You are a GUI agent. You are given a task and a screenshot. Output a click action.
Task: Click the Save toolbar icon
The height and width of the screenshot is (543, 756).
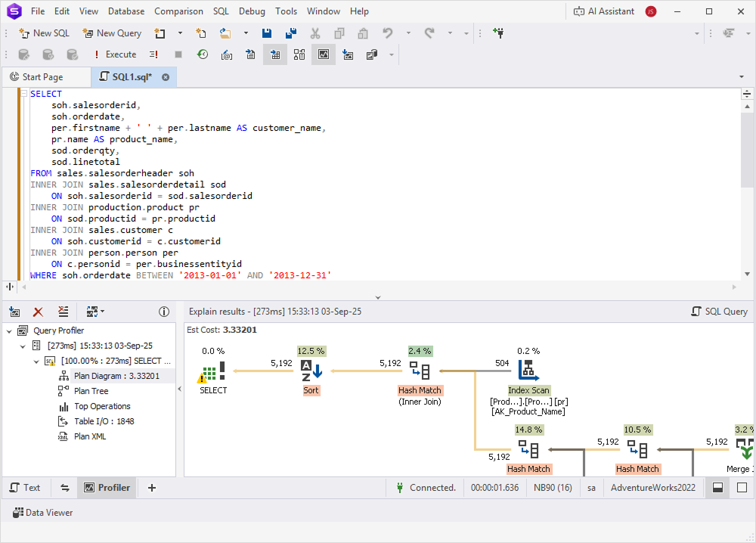pyautogui.click(x=266, y=33)
